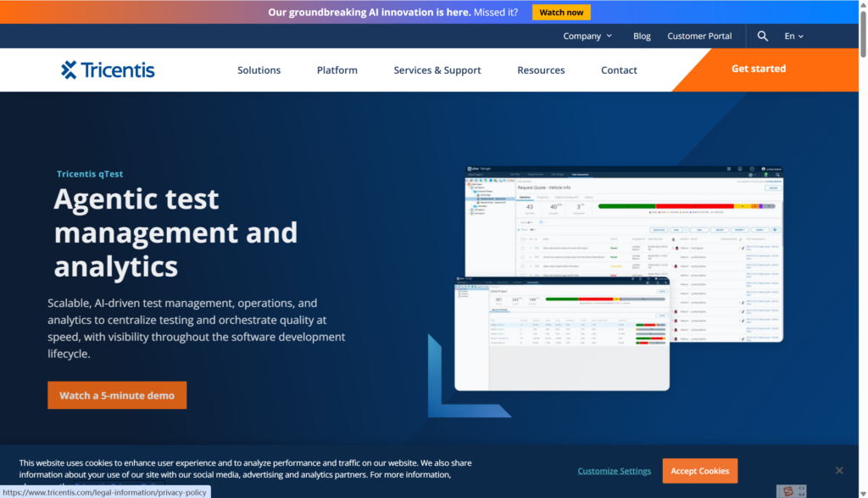Close the cookie banner with X
Screen dimensions: 868x498
pyautogui.click(x=839, y=470)
